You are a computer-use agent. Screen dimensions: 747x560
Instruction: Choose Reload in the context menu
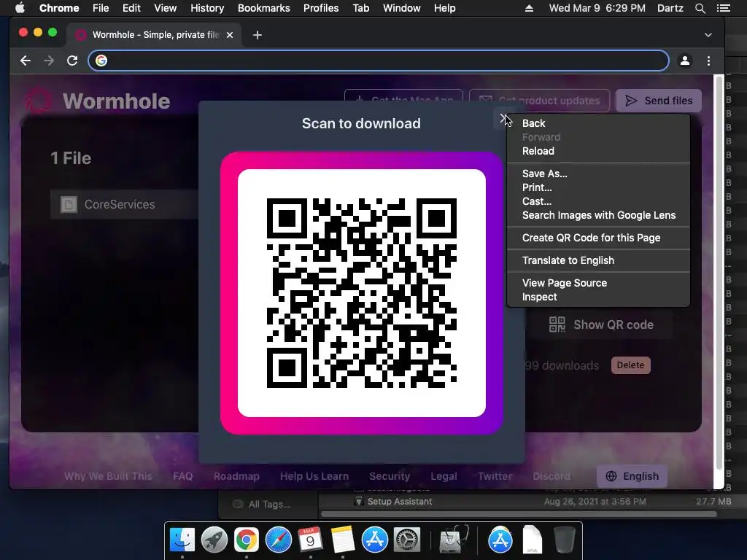point(538,151)
